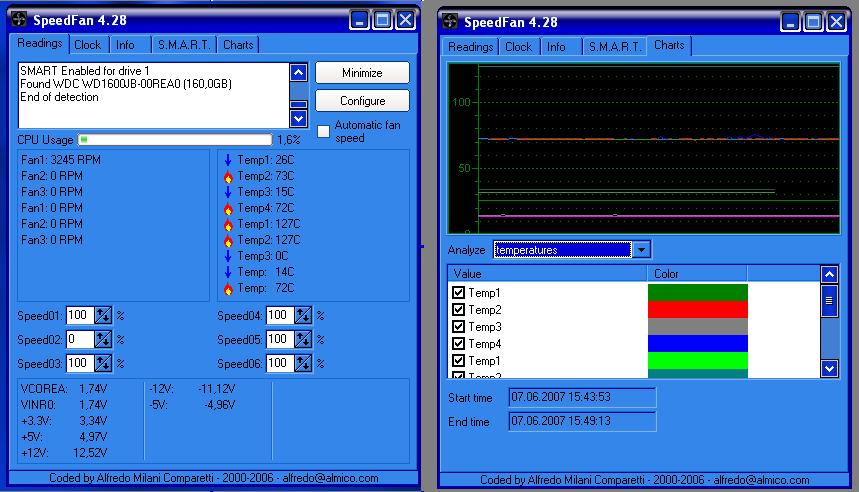
Task: Click the down arrow icon beside Temp3: 0C
Action: (x=228, y=256)
